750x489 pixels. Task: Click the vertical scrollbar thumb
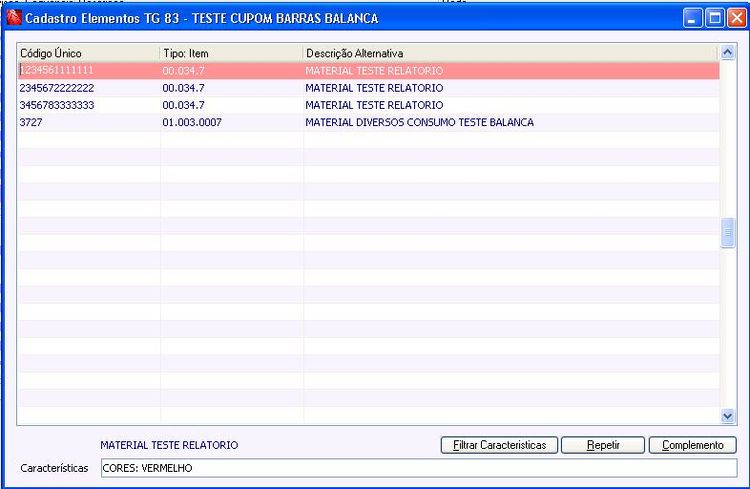(x=728, y=233)
